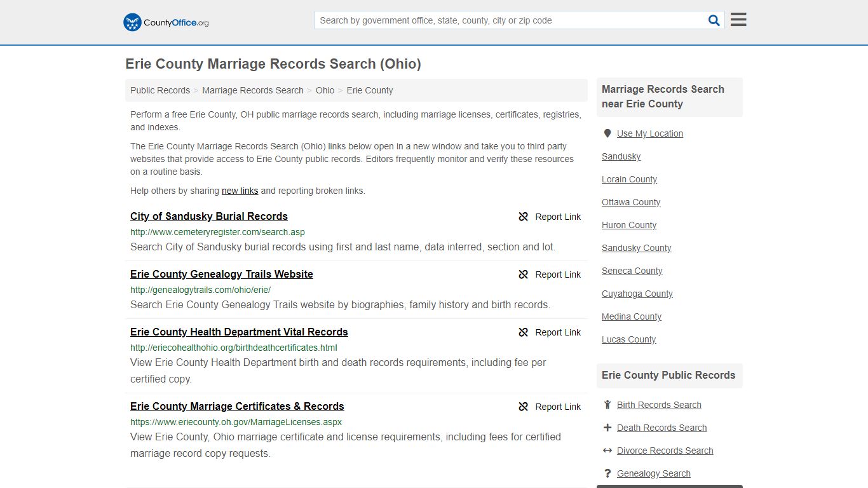This screenshot has width=868, height=488.
Task: Open the Sandusky marriage records link
Action: pyautogui.click(x=621, y=156)
